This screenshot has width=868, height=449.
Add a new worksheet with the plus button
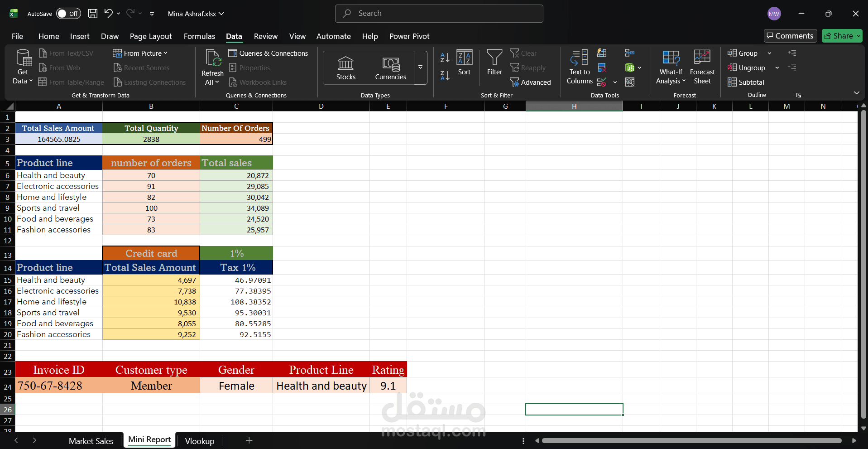[249, 440]
